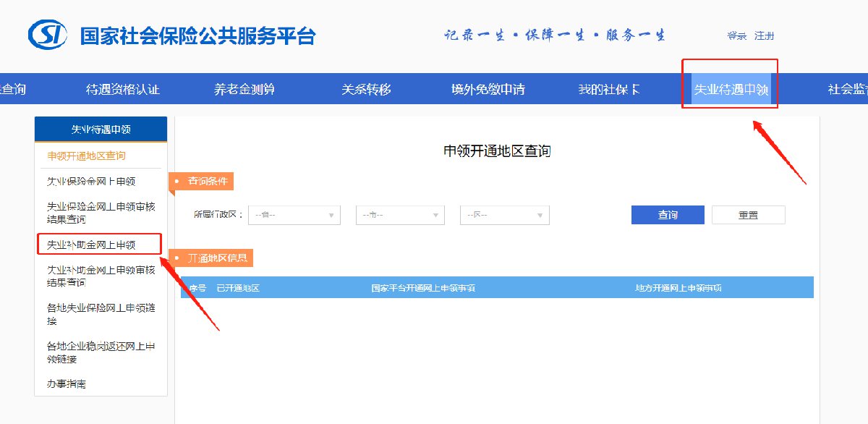
Task: Open 失业保险金网上申领 sidebar item
Action: point(91,181)
